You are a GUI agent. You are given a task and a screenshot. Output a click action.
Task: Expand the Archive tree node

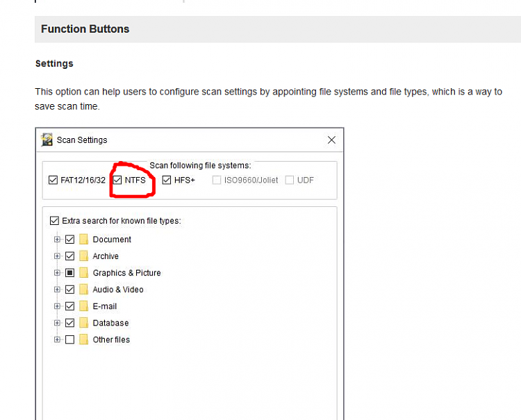[57, 256]
